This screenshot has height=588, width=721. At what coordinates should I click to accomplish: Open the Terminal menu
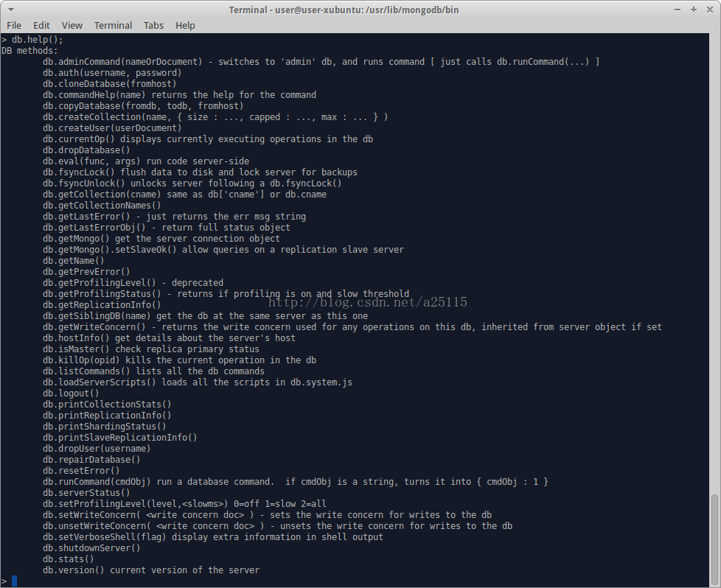[113, 25]
